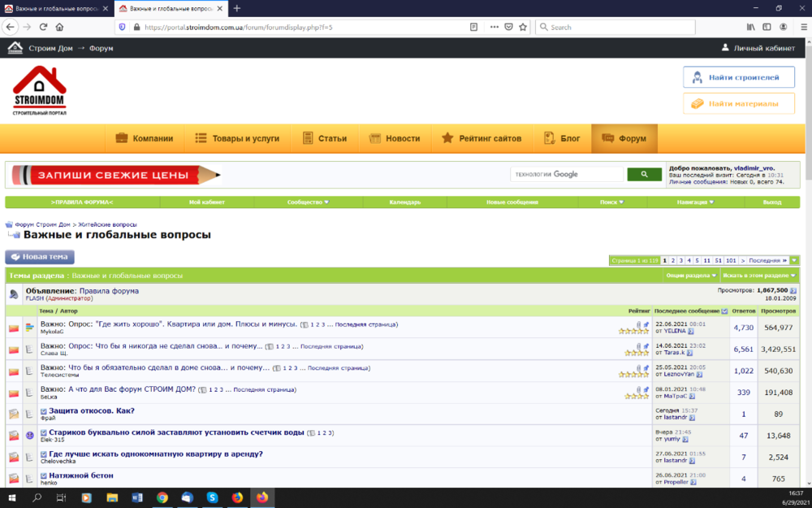Click the bookmark star in the address bar
Viewport: 812px width, 508px height.
click(522, 27)
